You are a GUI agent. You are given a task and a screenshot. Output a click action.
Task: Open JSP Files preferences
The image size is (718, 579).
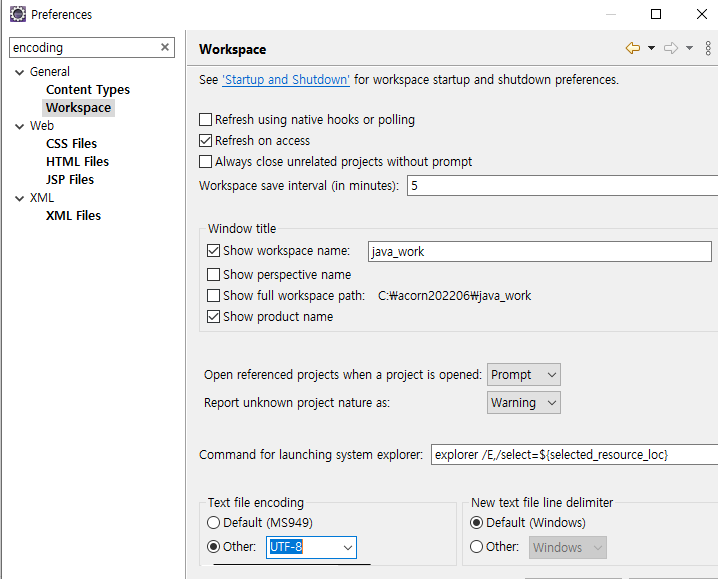pyautogui.click(x=70, y=179)
